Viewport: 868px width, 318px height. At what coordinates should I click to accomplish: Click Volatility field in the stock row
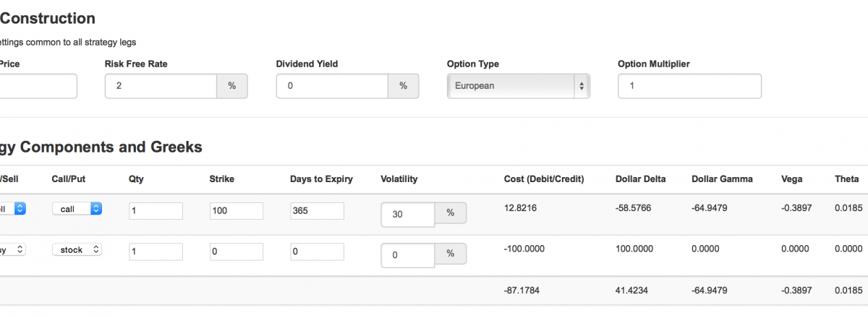[407, 254]
